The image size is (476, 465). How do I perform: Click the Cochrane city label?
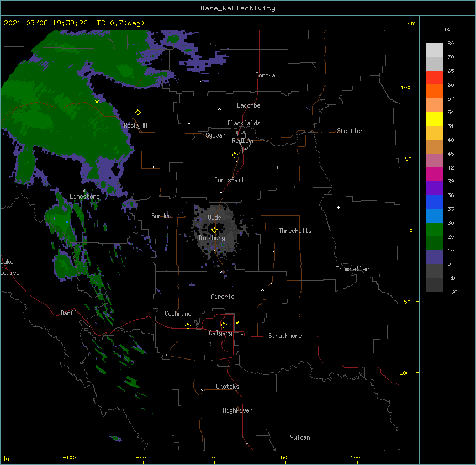tap(178, 314)
